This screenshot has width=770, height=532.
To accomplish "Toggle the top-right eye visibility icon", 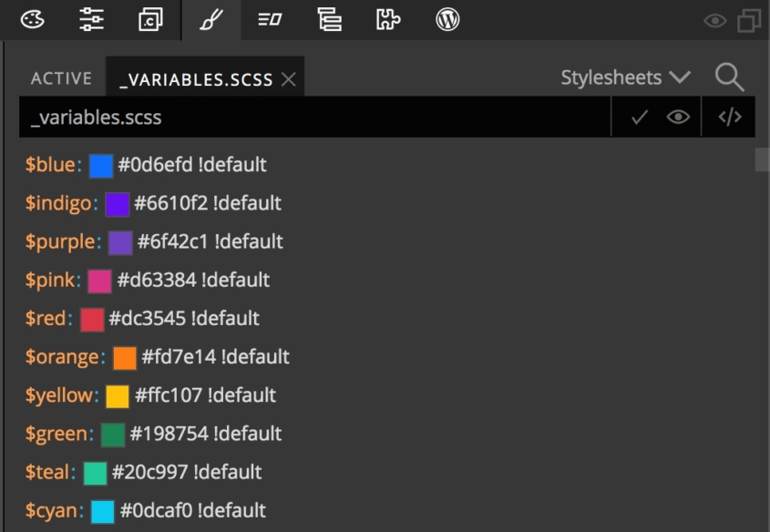I will click(714, 20).
